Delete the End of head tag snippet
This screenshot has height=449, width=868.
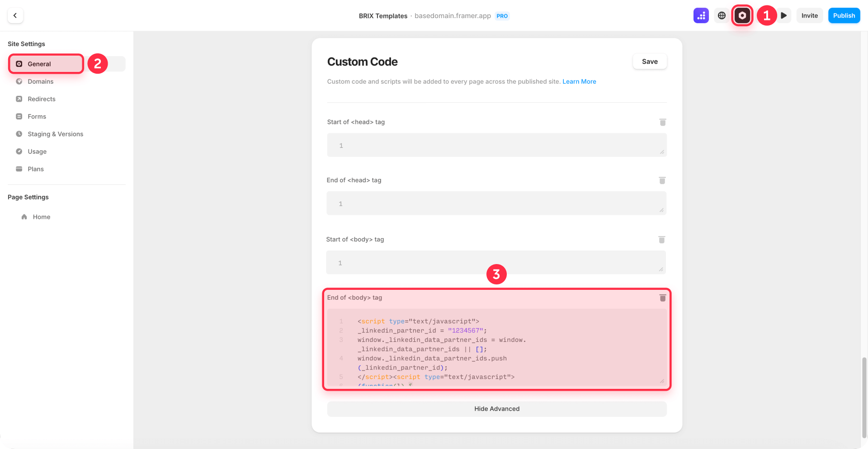pyautogui.click(x=662, y=180)
